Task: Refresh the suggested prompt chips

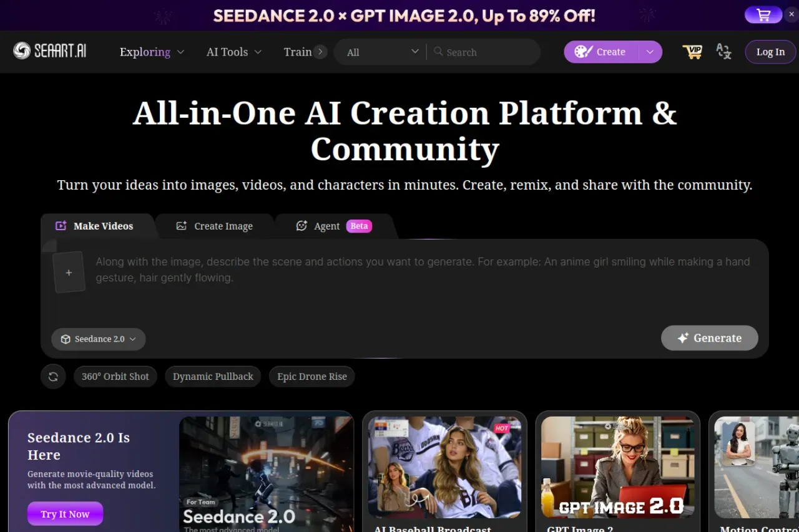Action: coord(53,377)
